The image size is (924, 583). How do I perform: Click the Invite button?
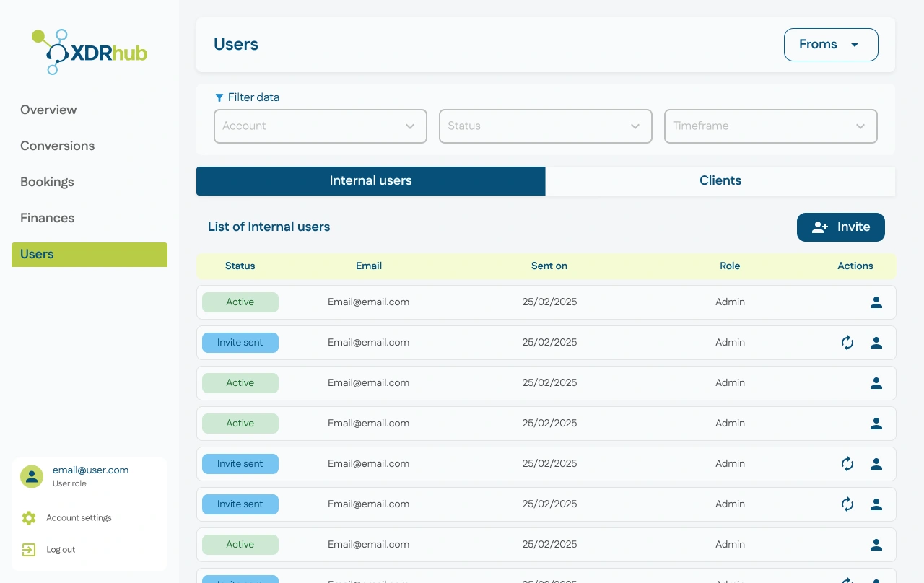click(x=840, y=227)
